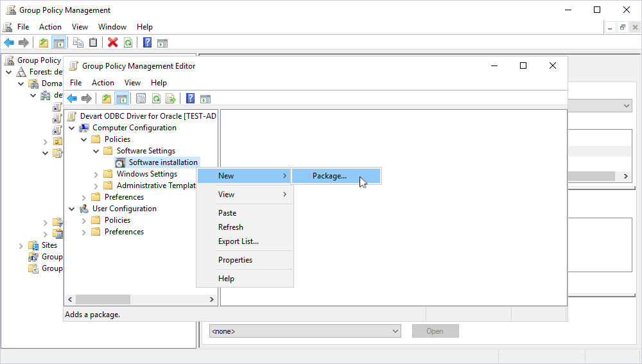The width and height of the screenshot is (642, 364).
Task: Expand Administrative Templates folder
Action: point(96,186)
